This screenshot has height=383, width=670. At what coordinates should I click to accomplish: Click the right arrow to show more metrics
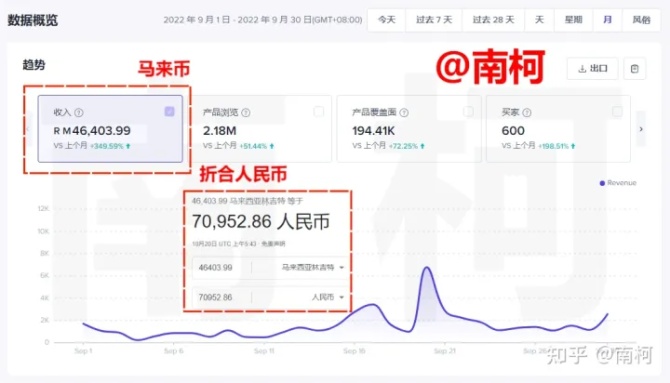[x=641, y=129]
